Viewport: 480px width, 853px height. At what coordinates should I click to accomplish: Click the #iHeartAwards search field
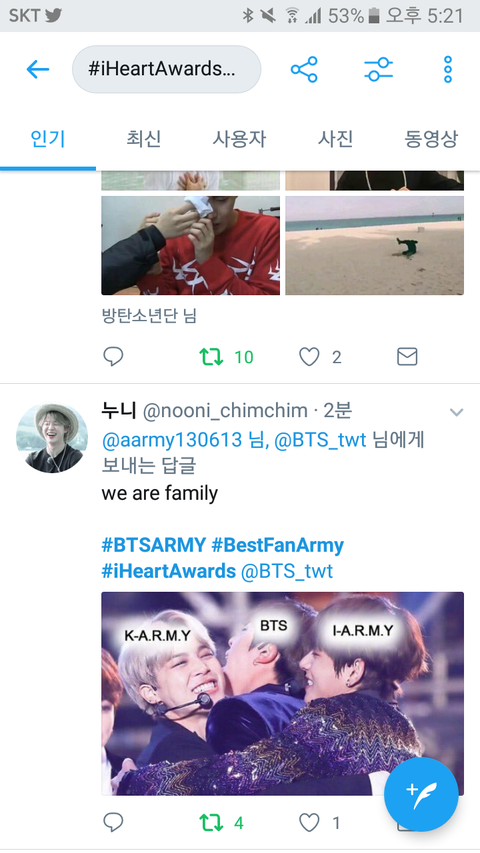coord(167,69)
